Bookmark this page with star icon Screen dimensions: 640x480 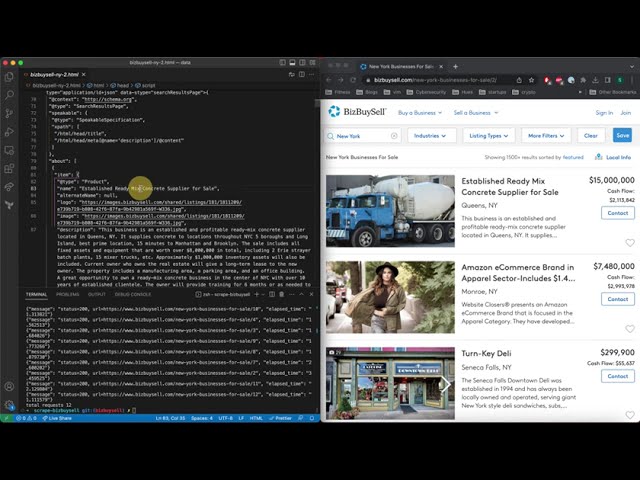click(531, 80)
